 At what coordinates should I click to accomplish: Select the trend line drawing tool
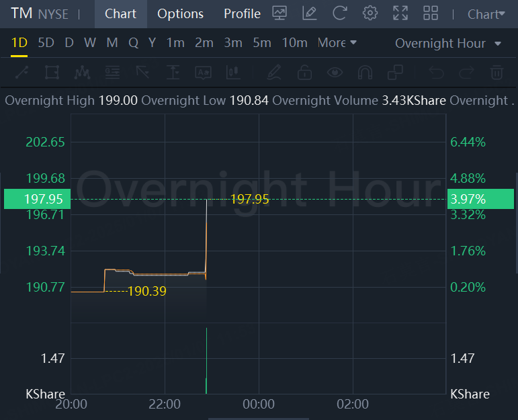click(x=21, y=73)
